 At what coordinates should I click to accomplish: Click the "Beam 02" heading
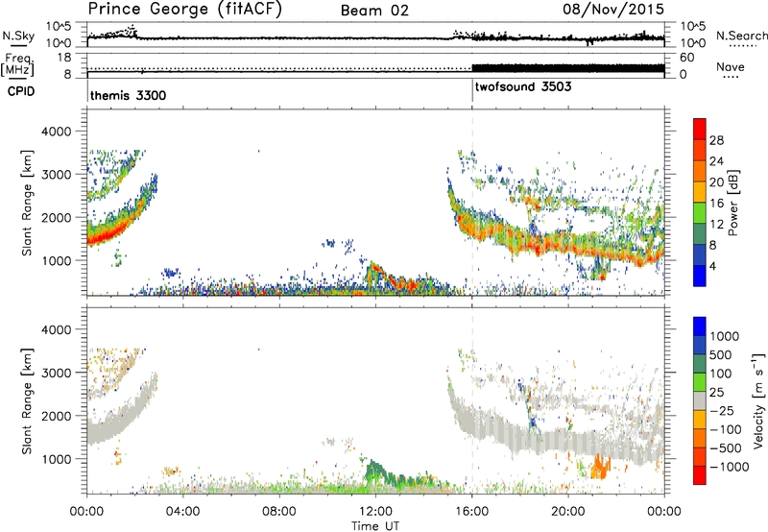tap(374, 11)
